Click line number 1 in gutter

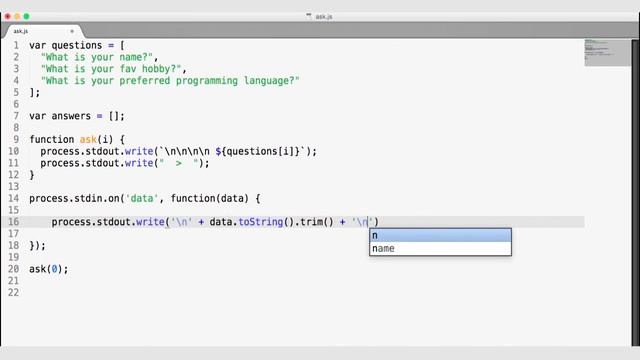point(16,45)
